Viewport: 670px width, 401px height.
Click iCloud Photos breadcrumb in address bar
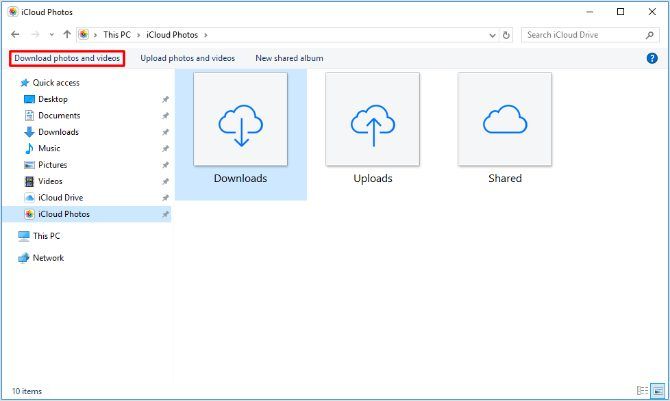(x=172, y=35)
